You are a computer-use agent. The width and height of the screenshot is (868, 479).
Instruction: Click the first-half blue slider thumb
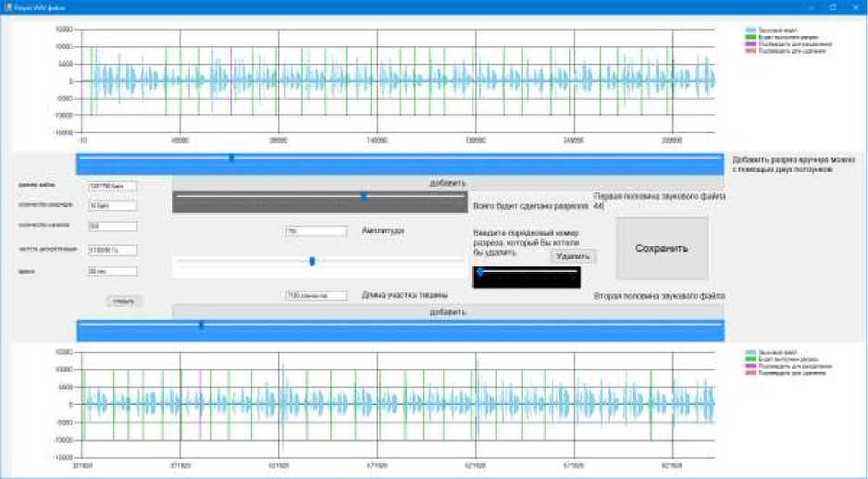tap(231, 158)
